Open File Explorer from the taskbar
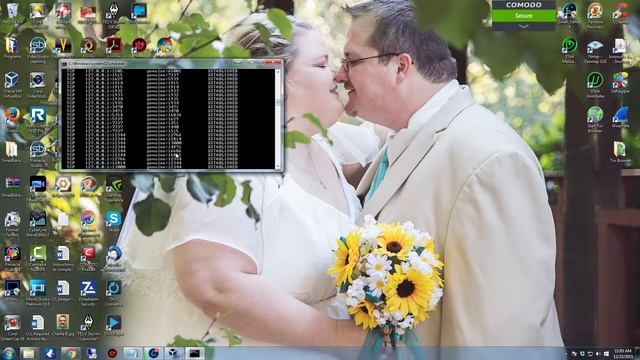Image resolution: width=640 pixels, height=360 pixels. coord(29,353)
